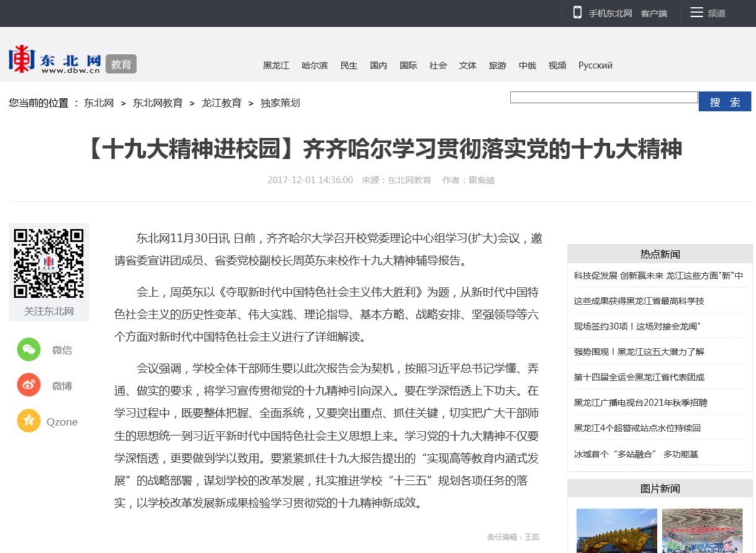Click the Weibo share icon
The image size is (756, 553).
(x=29, y=386)
